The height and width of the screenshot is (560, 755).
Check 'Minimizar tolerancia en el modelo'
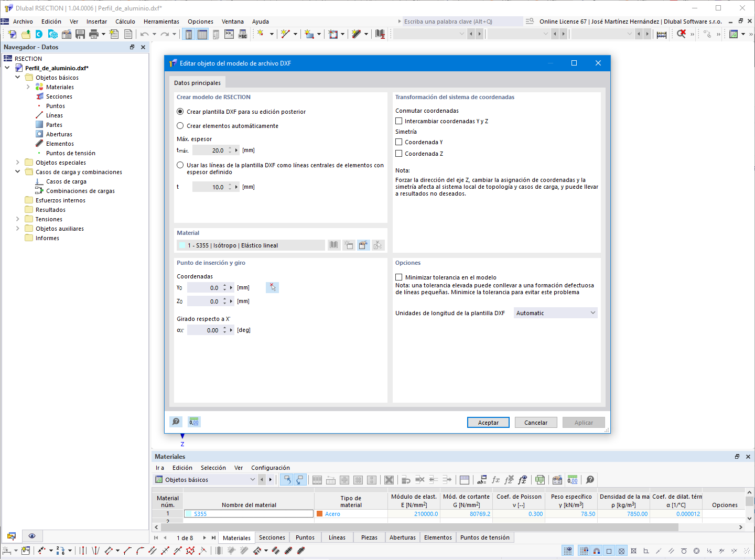pyautogui.click(x=399, y=277)
